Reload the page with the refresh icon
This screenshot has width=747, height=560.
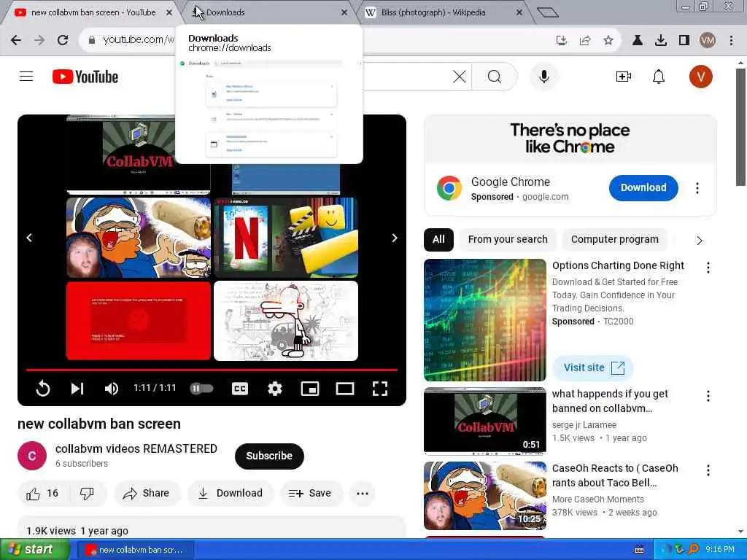click(x=63, y=40)
